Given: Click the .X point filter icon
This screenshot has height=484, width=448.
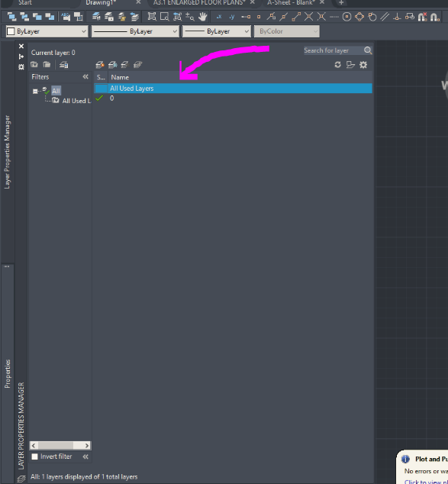Looking at the screenshot, I should 219,17.
